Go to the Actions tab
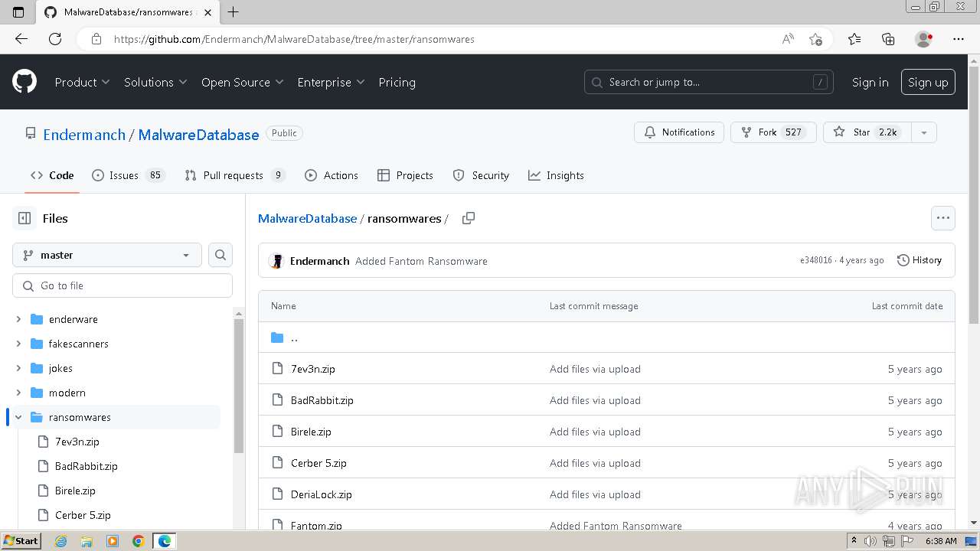 tap(332, 175)
